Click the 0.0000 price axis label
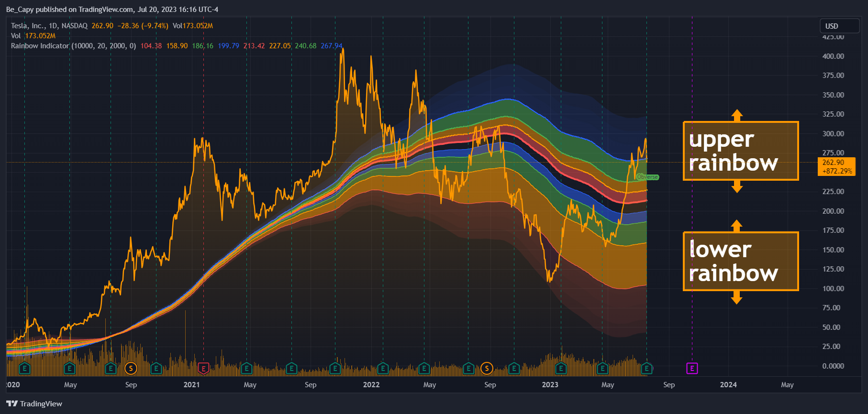868x414 pixels. coord(833,366)
